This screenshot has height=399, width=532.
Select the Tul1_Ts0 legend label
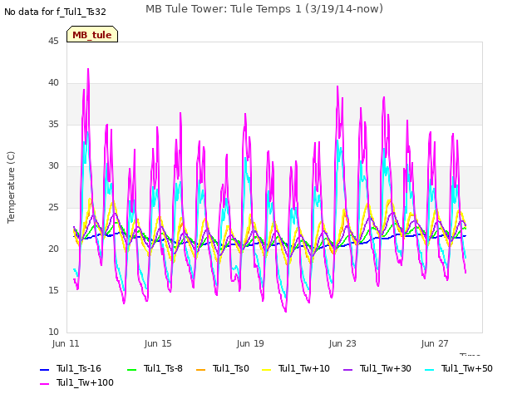click(231, 368)
